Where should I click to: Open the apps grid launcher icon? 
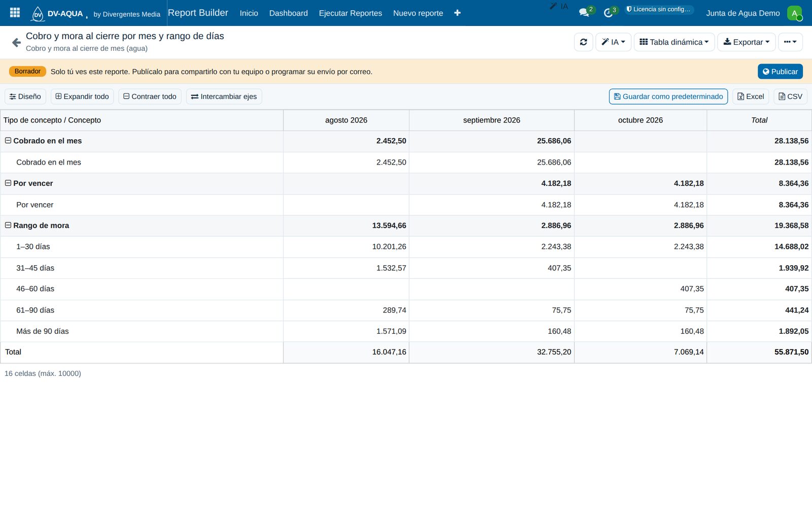15,13
